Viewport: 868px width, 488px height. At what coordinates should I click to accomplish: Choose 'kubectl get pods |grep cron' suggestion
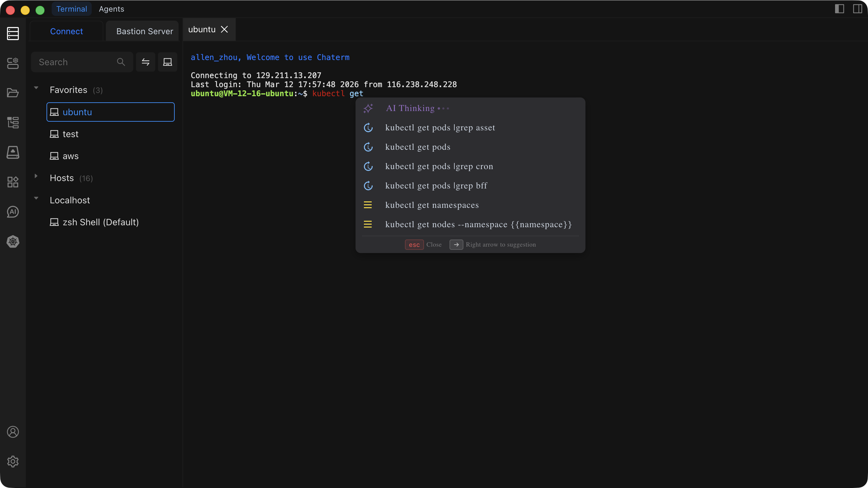(x=439, y=166)
